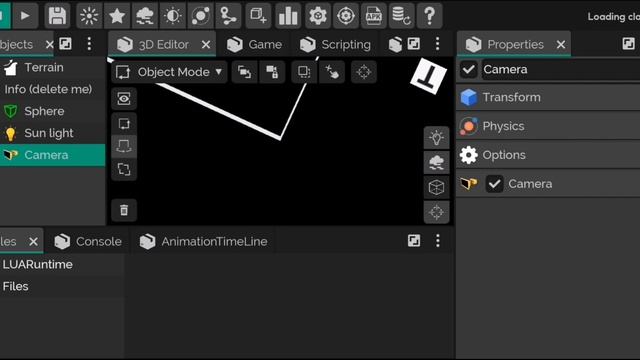
Task: Select Terrain in the objects list
Action: [x=52, y=67]
